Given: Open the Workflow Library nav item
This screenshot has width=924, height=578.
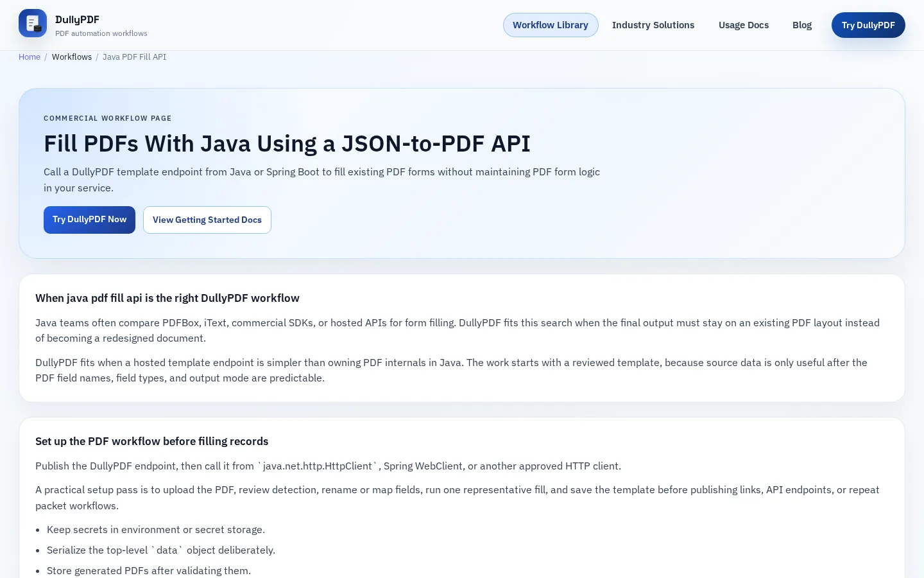Looking at the screenshot, I should (x=551, y=25).
